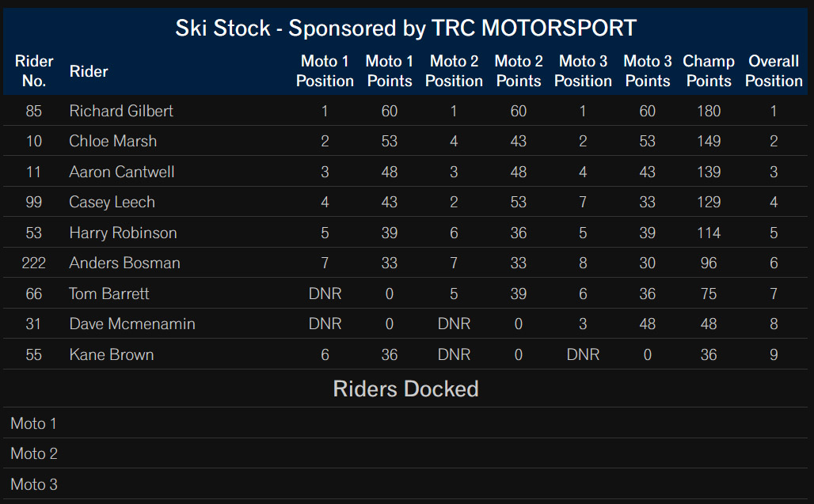
Task: Select Tom Barrett's name
Action: pyautogui.click(x=109, y=294)
